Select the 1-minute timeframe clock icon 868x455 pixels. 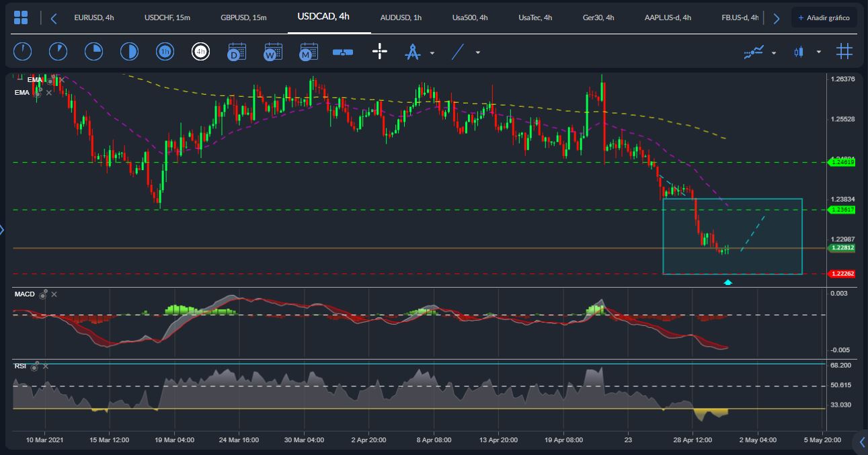22,51
